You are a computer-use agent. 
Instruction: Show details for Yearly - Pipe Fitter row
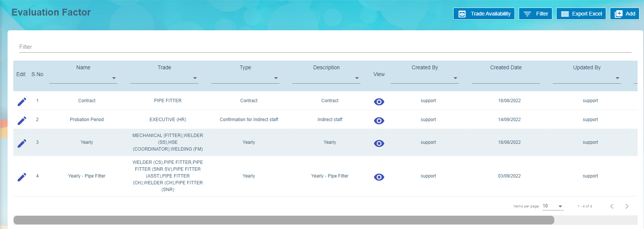pos(379,177)
